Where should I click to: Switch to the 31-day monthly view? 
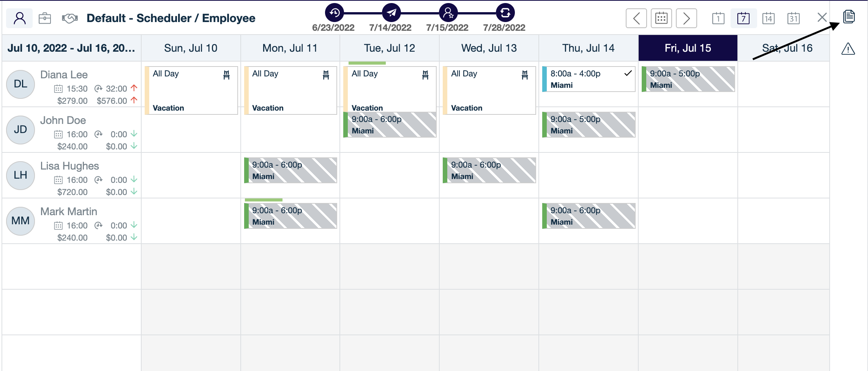coord(793,18)
